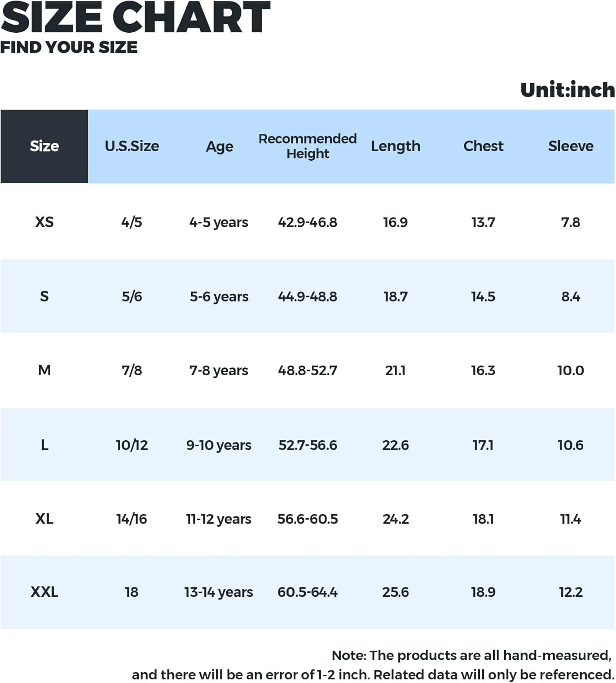Click the Chest column header

483,146
